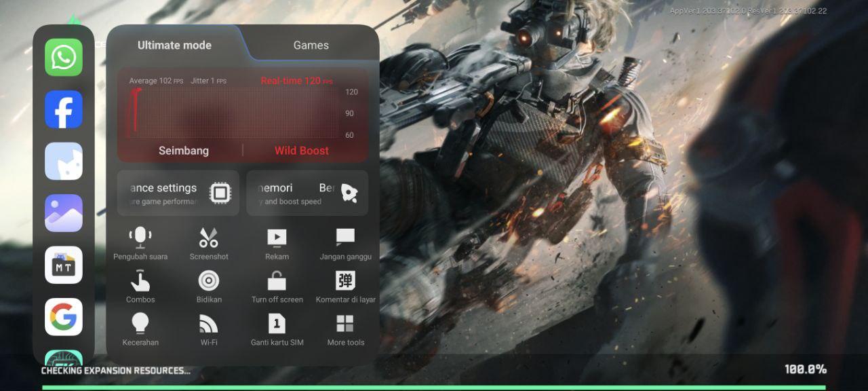Image resolution: width=868 pixels, height=391 pixels.
Task: Open Pengubah suara voice changer
Action: click(140, 244)
